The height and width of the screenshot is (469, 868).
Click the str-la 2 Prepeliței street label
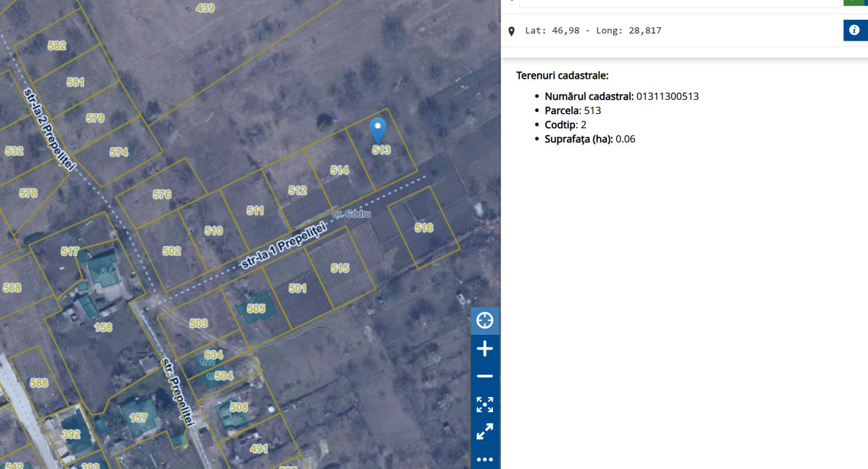49,129
